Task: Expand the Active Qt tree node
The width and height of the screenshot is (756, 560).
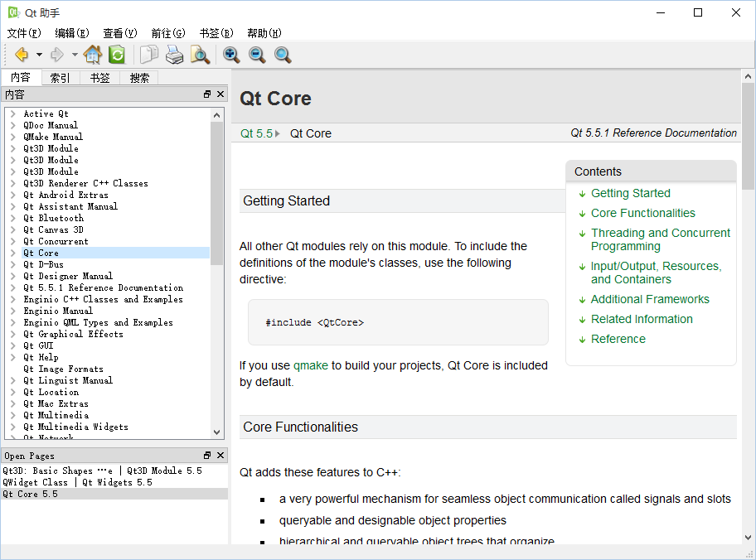Action: tap(13, 113)
